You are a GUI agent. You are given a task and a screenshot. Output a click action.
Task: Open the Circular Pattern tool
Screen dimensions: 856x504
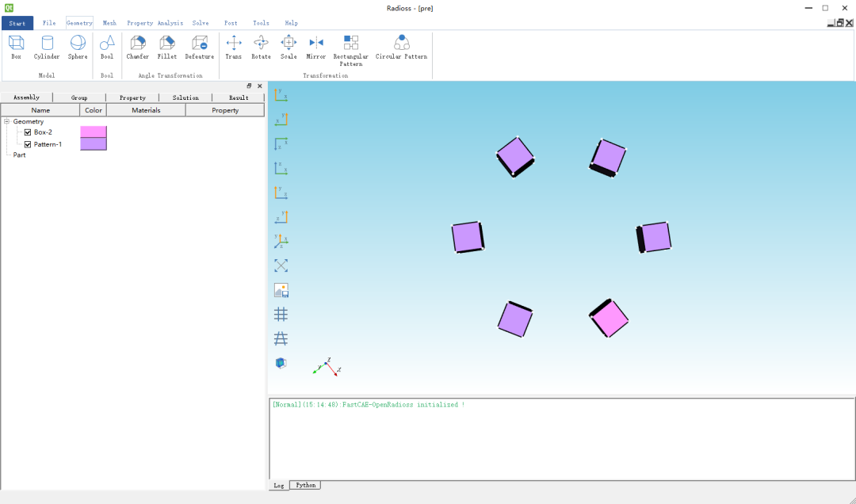(x=401, y=48)
